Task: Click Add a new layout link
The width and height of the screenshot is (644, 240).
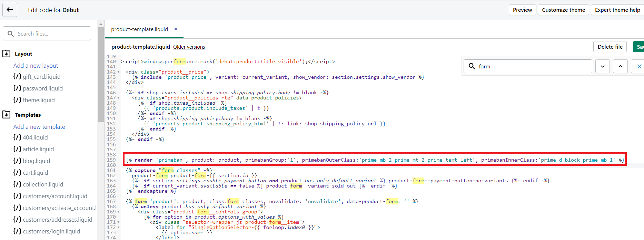Action: click(x=36, y=66)
